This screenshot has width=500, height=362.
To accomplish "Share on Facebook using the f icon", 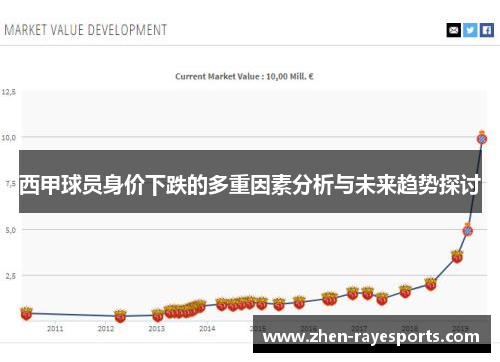I will click(487, 30).
